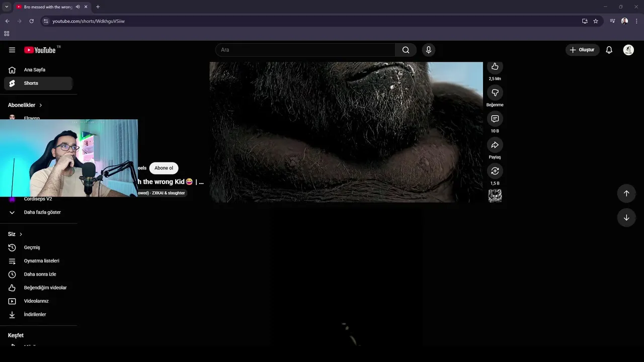Like the short with thumbs up

(495, 66)
